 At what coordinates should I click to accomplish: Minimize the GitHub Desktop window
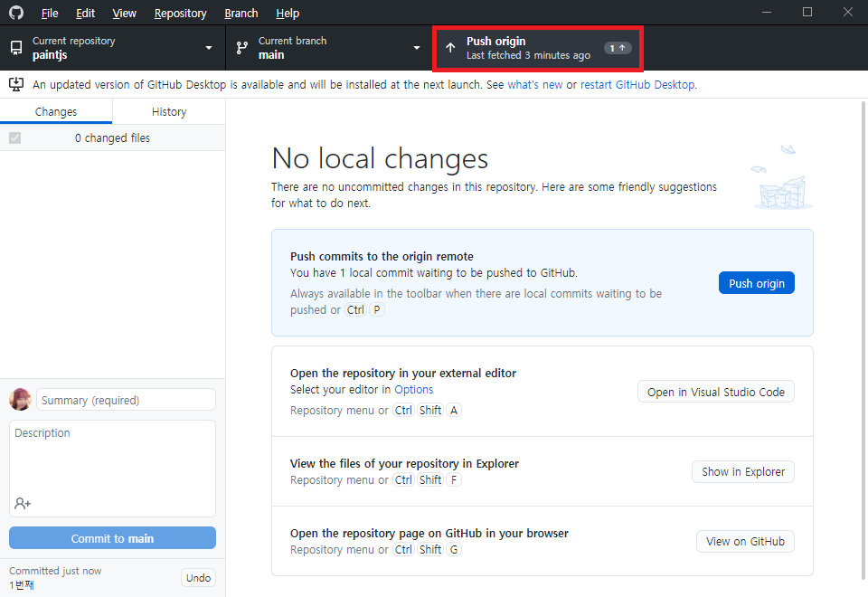[767, 12]
